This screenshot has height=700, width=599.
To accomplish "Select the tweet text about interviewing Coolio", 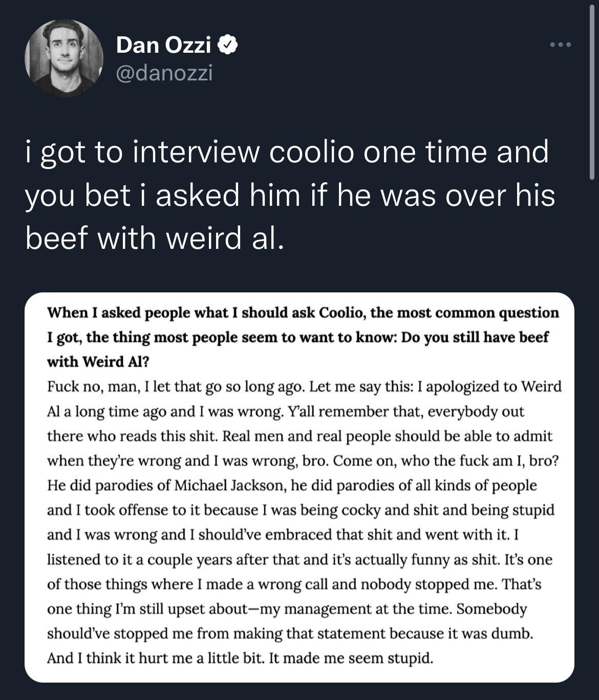I will pos(287,195).
